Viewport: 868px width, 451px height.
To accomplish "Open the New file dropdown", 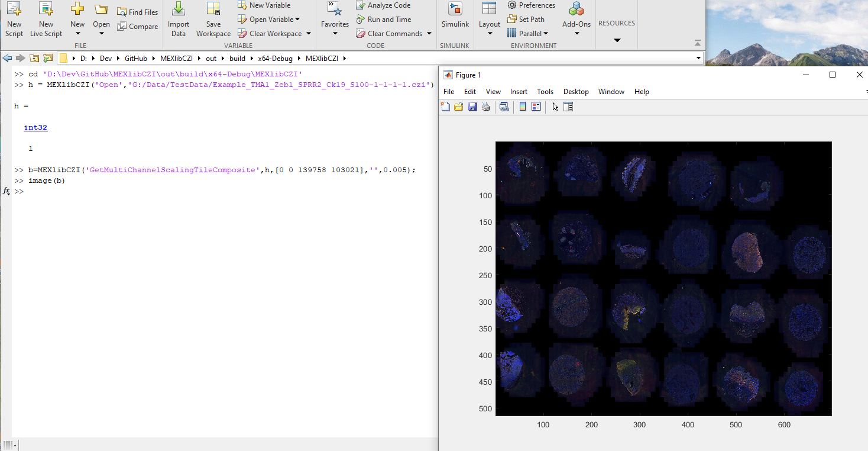I will coord(77,19).
